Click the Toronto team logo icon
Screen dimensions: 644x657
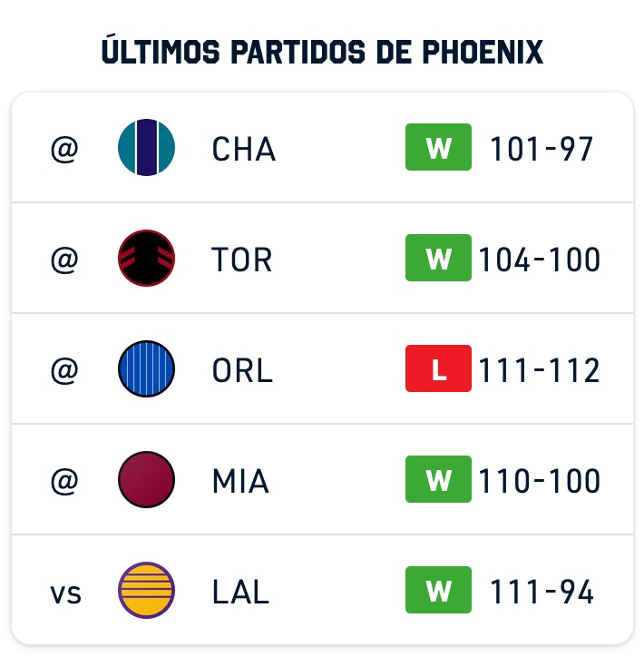coord(147,258)
